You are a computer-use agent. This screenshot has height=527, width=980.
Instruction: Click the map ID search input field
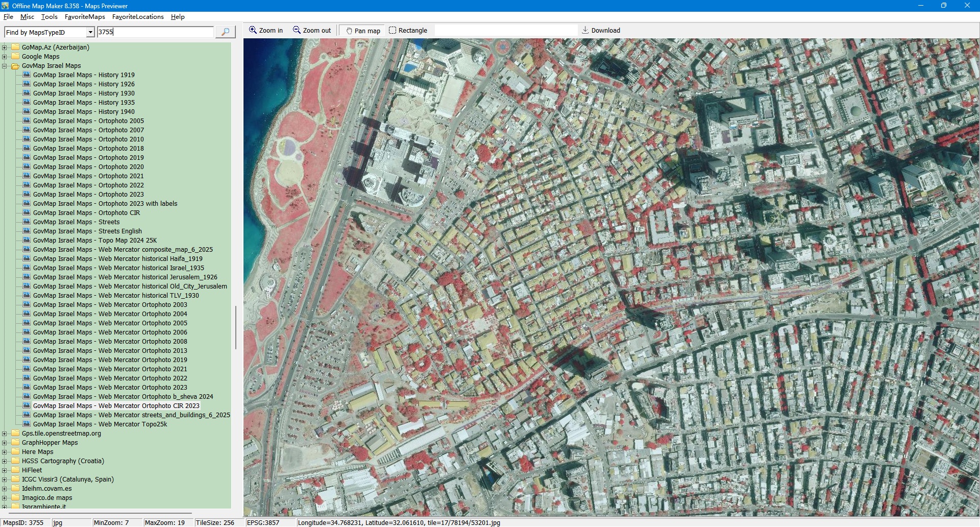point(155,32)
